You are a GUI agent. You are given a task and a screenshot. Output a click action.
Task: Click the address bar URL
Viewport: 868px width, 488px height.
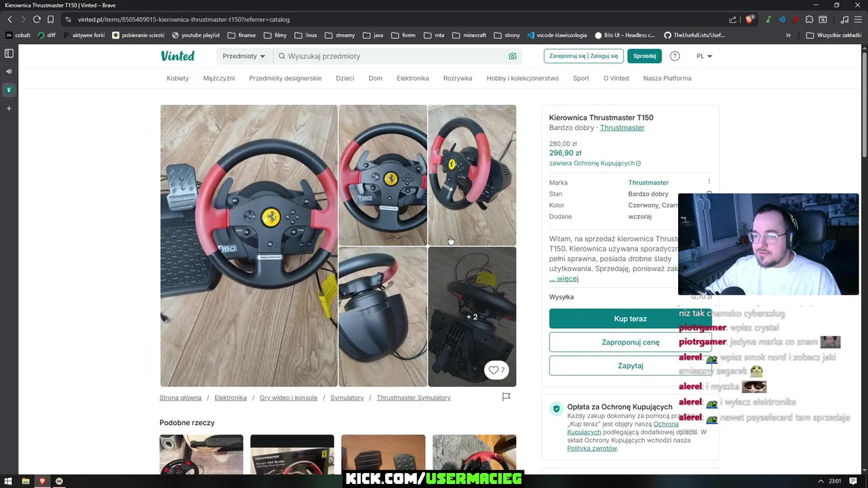click(x=183, y=20)
